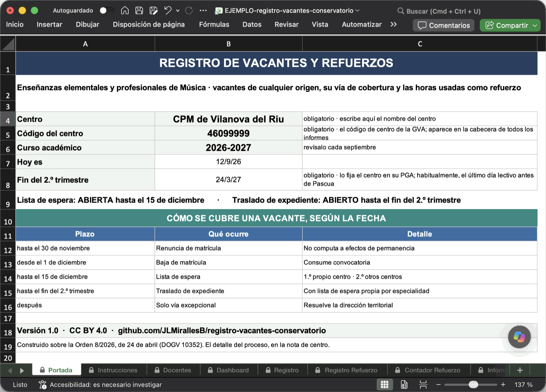Open the Automatizar ribbon tab
The height and width of the screenshot is (392, 546).
[x=362, y=25]
